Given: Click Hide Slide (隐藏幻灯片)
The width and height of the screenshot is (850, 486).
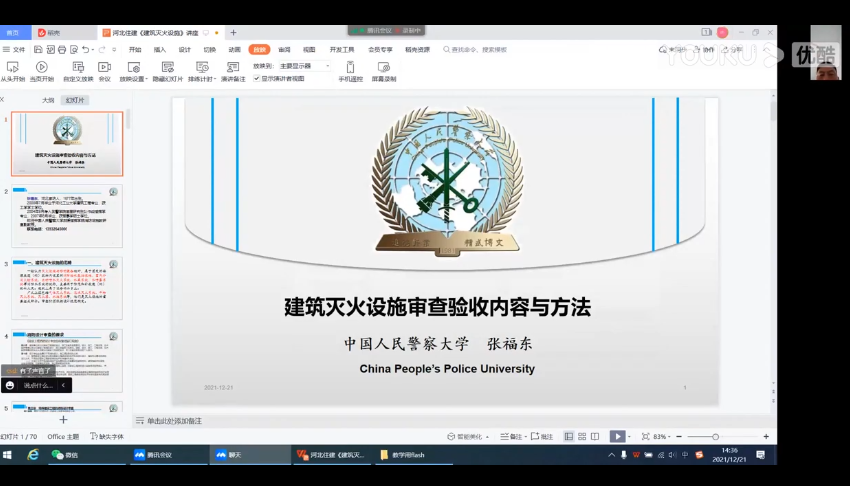Looking at the screenshot, I should pos(168,72).
